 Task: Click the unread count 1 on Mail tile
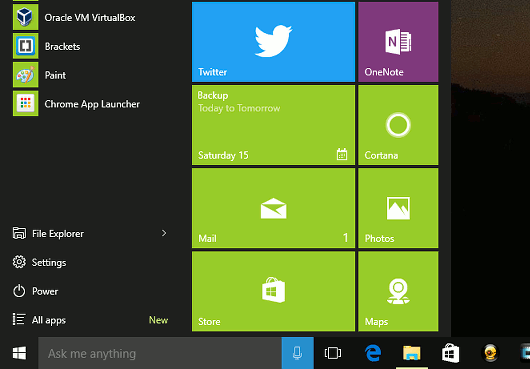pos(345,238)
